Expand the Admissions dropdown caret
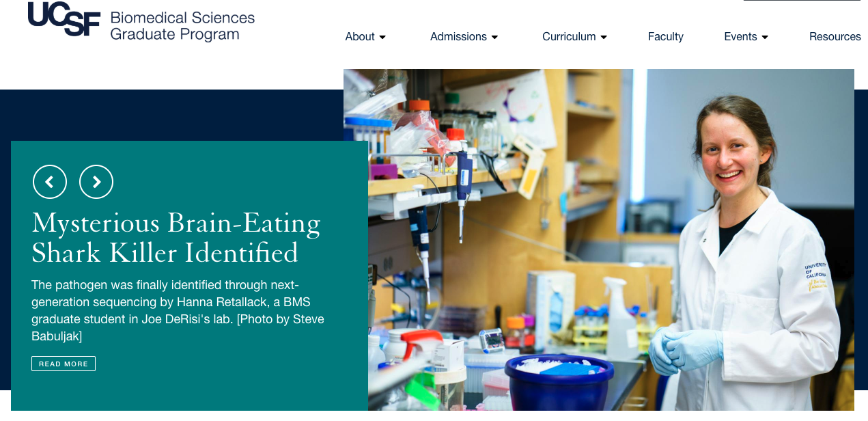The height and width of the screenshot is (421, 868). 495,37
